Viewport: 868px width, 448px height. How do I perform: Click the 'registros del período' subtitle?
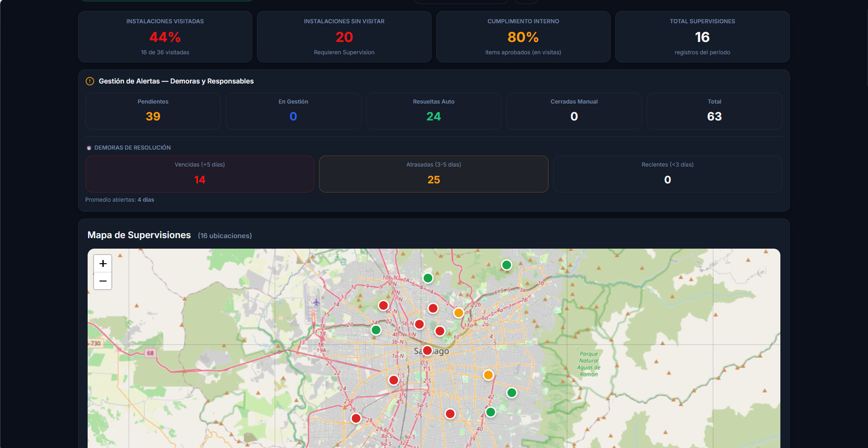pos(702,52)
